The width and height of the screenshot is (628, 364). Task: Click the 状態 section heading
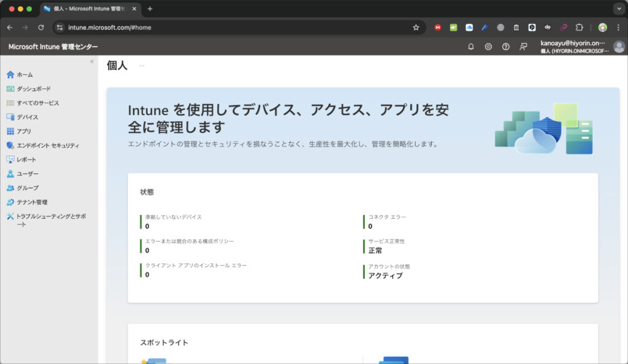147,192
